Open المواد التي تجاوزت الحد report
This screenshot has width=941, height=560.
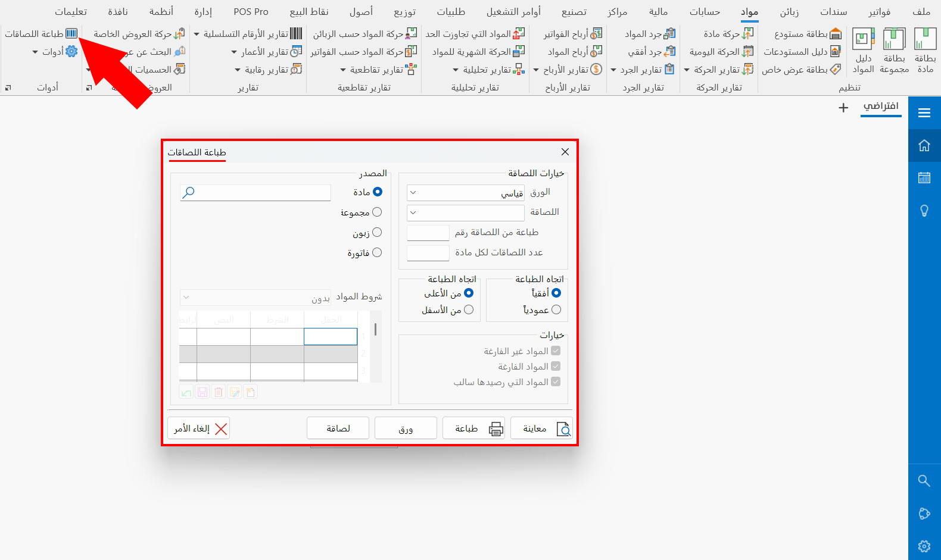tap(475, 34)
